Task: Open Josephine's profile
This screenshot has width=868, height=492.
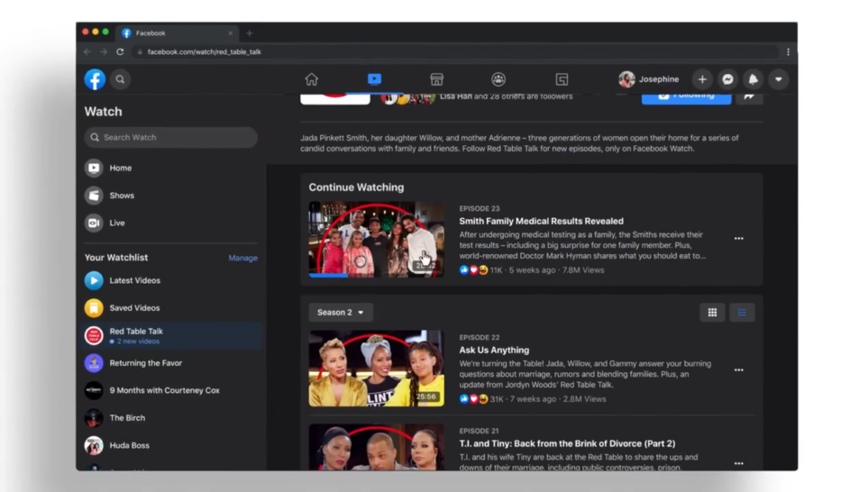Action: coord(649,79)
